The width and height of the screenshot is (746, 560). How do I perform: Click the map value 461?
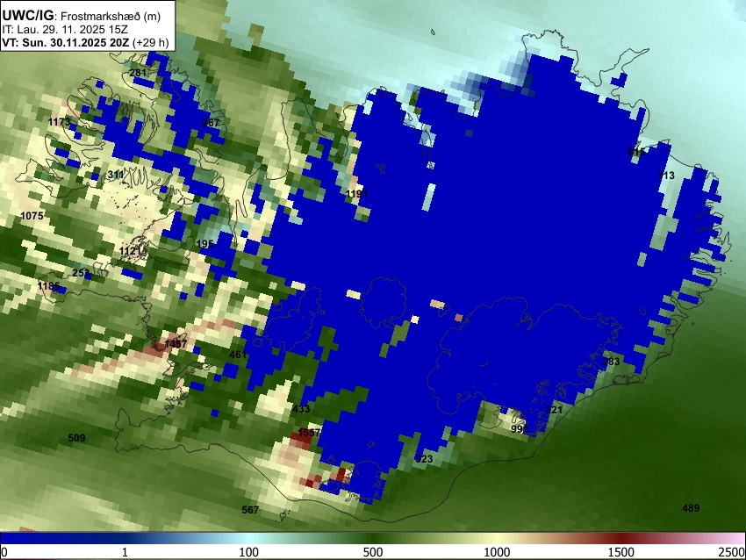[239, 355]
